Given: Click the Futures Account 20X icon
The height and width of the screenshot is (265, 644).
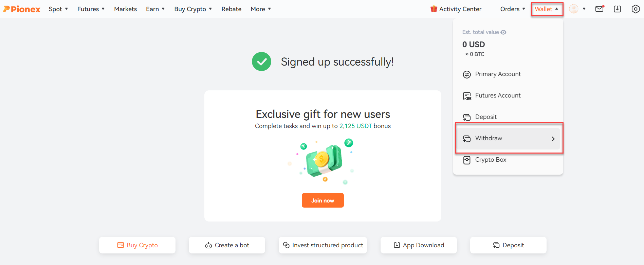Looking at the screenshot, I should click(x=467, y=96).
